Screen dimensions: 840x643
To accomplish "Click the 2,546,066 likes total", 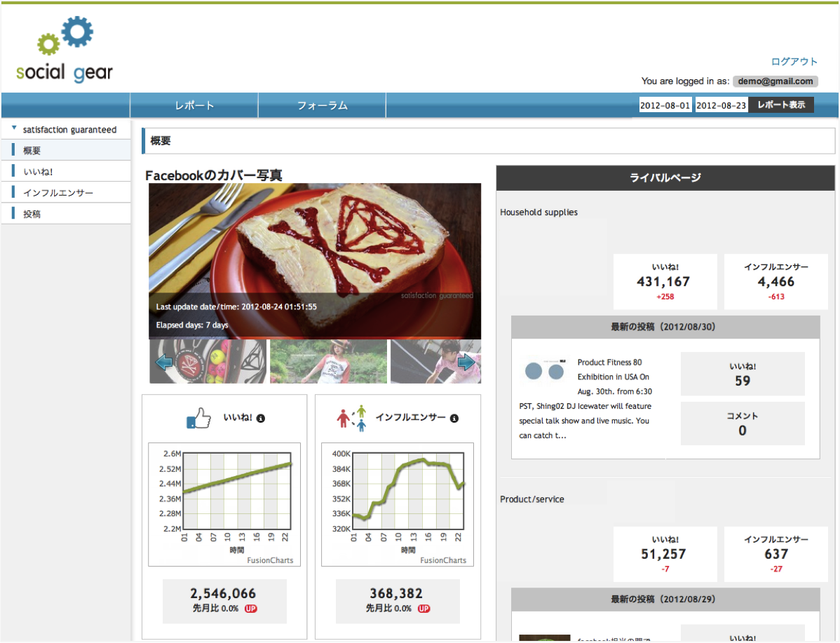I will click(223, 593).
